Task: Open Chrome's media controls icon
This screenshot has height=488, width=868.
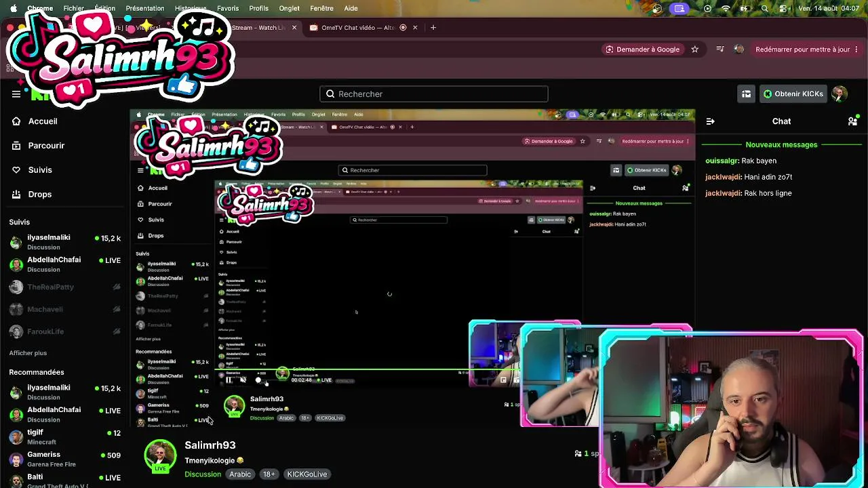Action: pyautogui.click(x=720, y=49)
